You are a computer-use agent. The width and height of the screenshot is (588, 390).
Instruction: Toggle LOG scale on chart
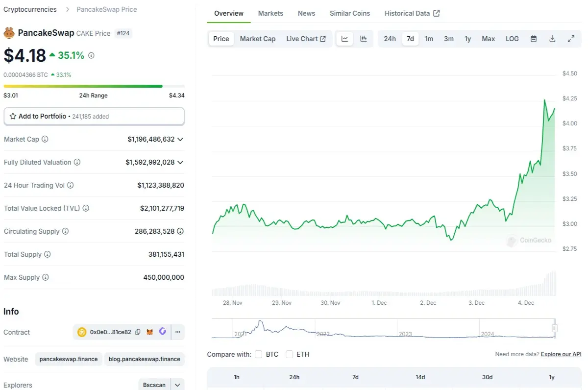tap(512, 39)
